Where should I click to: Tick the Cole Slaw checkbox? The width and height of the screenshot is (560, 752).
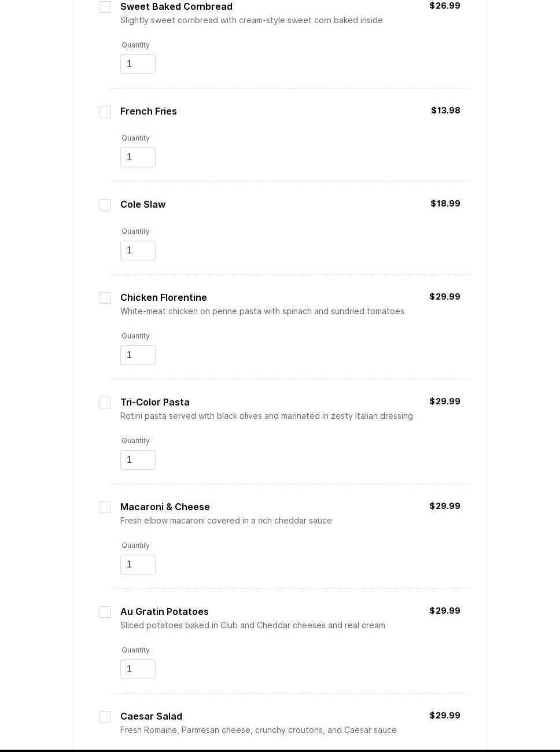click(x=105, y=205)
